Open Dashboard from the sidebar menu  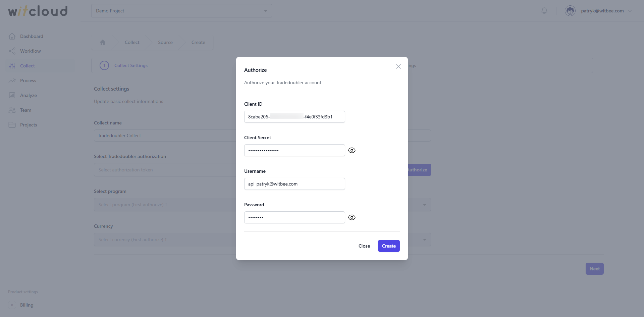coord(32,36)
